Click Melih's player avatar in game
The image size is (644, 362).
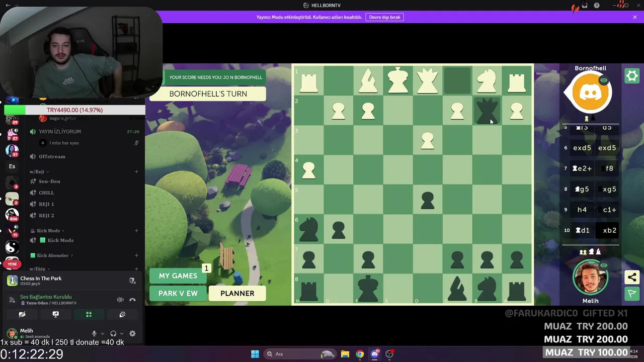click(x=590, y=278)
